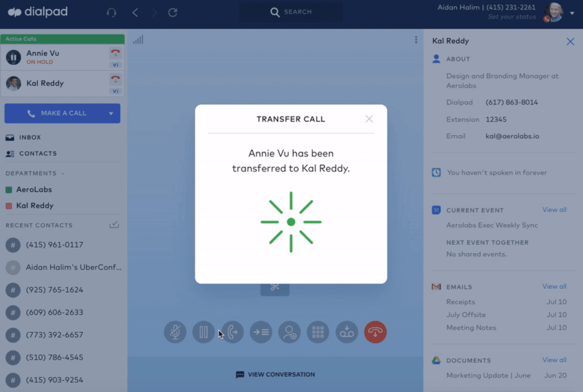Open the July Offsite email
The width and height of the screenshot is (583, 392).
point(506,315)
